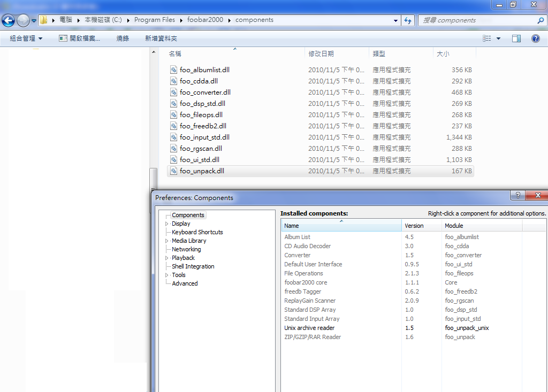Select the foo_input_std.dll file icon
The height and width of the screenshot is (392, 548).
pos(173,137)
